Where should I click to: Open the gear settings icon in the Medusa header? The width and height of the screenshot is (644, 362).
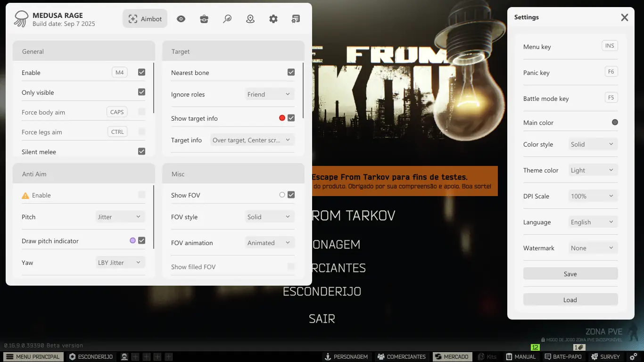(273, 19)
